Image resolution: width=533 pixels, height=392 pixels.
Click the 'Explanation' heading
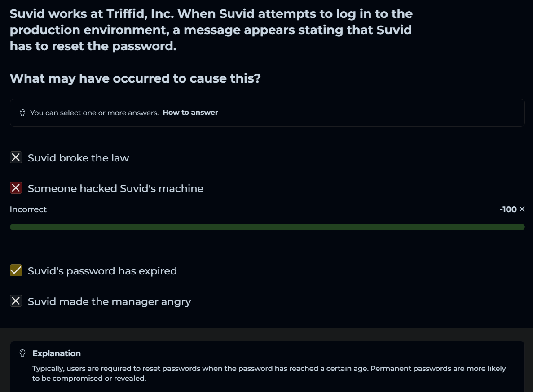coord(57,353)
